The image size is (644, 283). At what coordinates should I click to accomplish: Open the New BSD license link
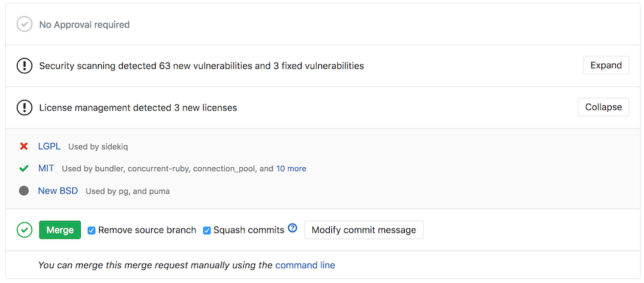tap(58, 191)
